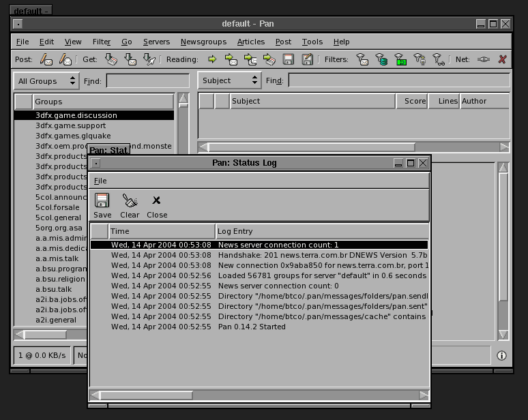Toggle online/offline Net connector icon

(x=484, y=59)
